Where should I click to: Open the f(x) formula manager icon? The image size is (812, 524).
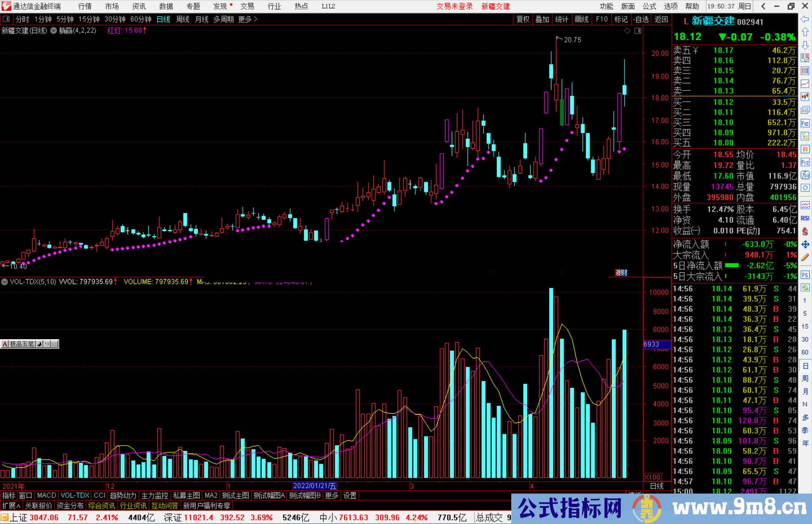point(805,175)
